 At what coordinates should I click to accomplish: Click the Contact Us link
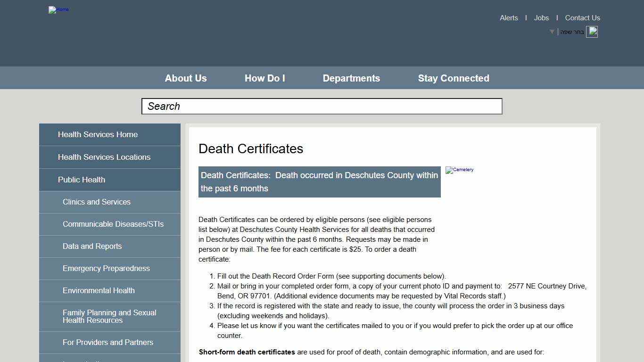[x=582, y=18]
